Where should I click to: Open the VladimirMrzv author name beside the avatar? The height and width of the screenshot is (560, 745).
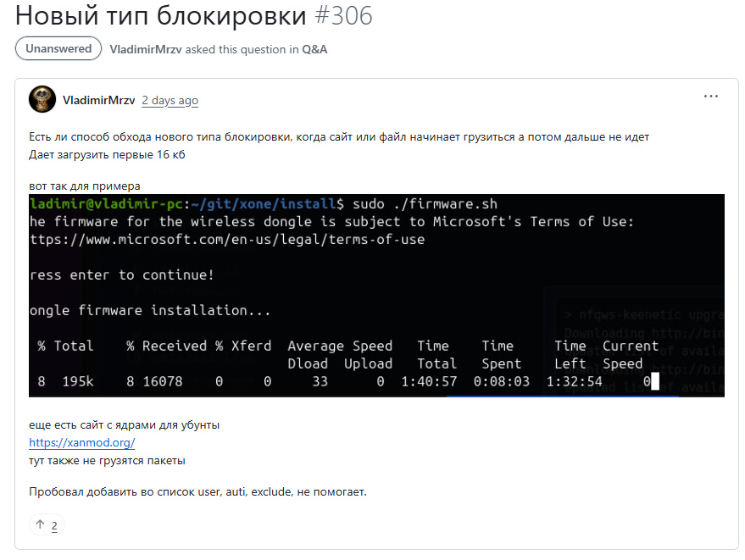pyautogui.click(x=99, y=100)
